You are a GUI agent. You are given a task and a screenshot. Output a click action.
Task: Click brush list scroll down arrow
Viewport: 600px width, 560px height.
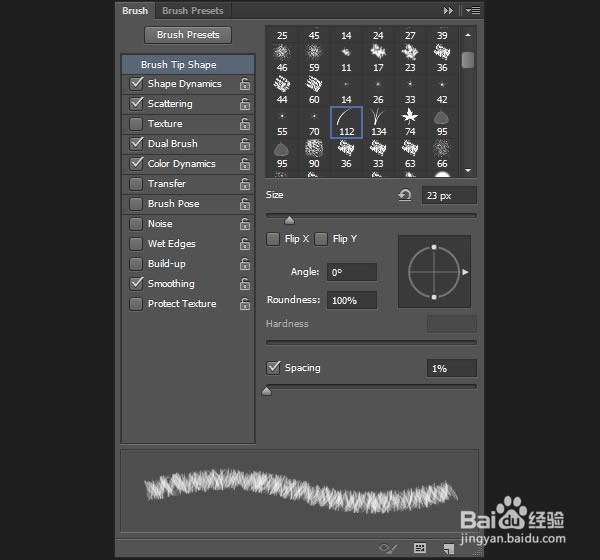click(468, 170)
